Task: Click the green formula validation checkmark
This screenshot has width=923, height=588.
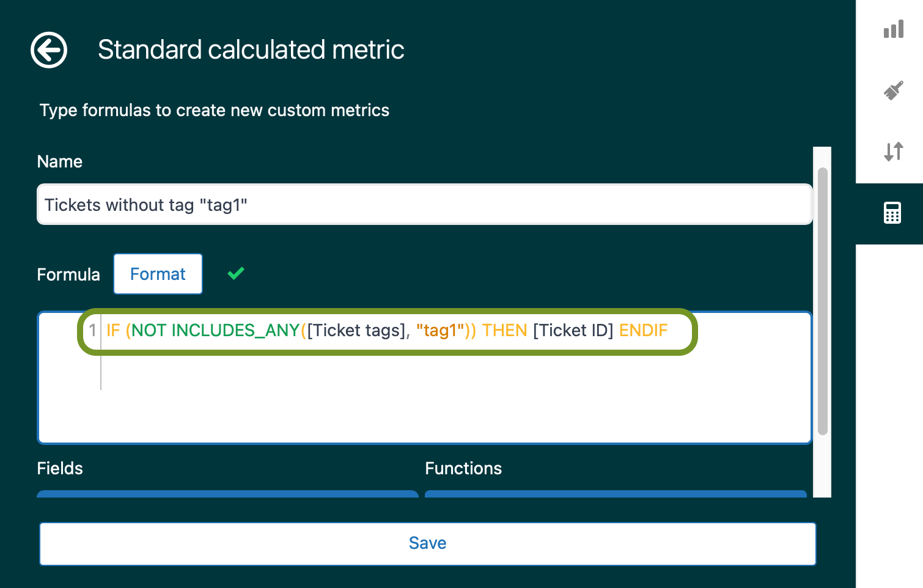Action: click(236, 273)
